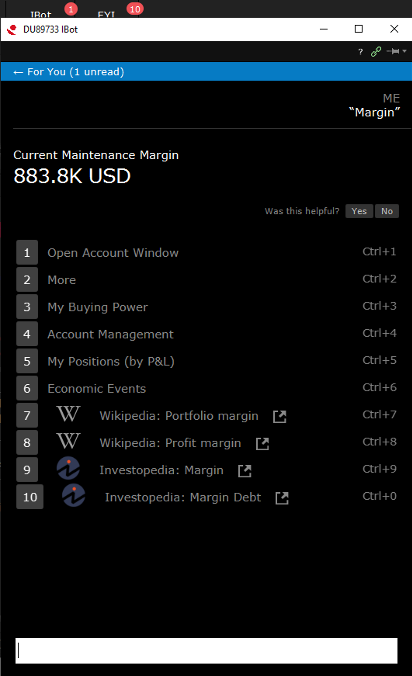
Task: Click the green chain link icon
Action: [376, 52]
